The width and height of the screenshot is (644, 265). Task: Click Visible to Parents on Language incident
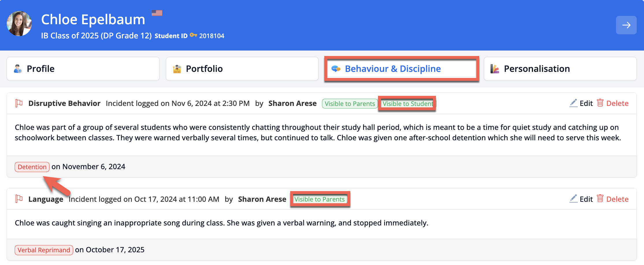tap(319, 199)
